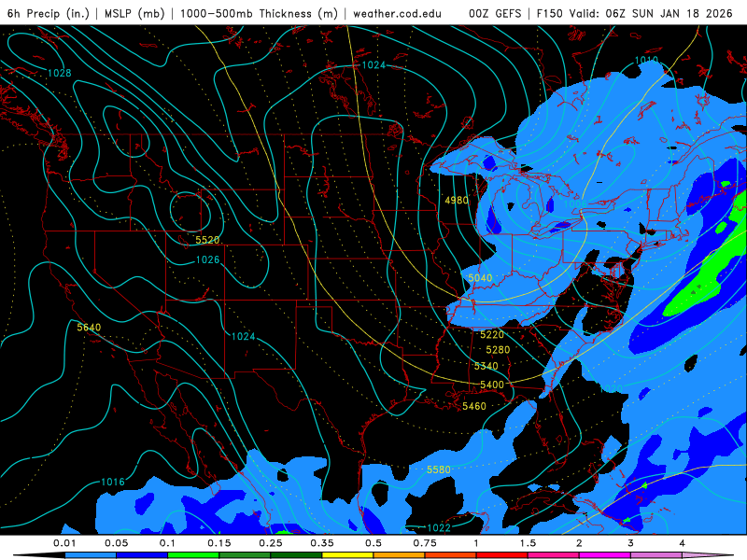This screenshot has height=560, width=747.
Task: Click the red 1-1.5 legend swatch
Action: [x=502, y=555]
